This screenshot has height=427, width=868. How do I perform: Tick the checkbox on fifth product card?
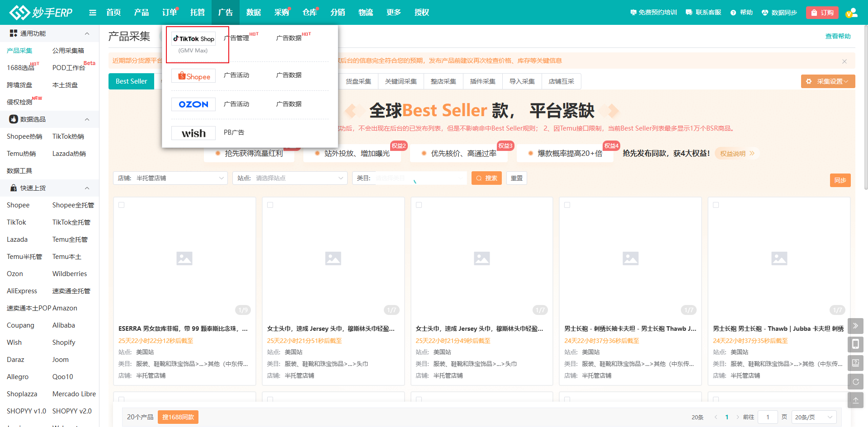pyautogui.click(x=716, y=205)
